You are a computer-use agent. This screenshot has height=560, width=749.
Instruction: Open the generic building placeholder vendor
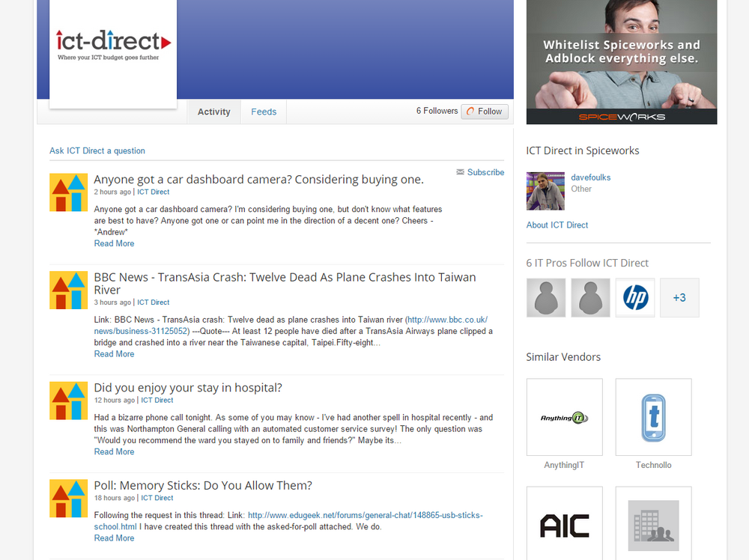click(x=653, y=524)
